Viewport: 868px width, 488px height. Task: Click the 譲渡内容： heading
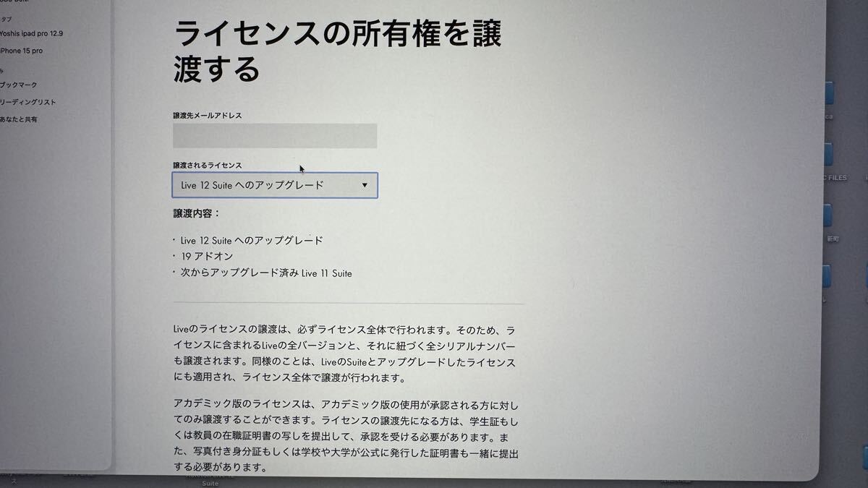[196, 214]
